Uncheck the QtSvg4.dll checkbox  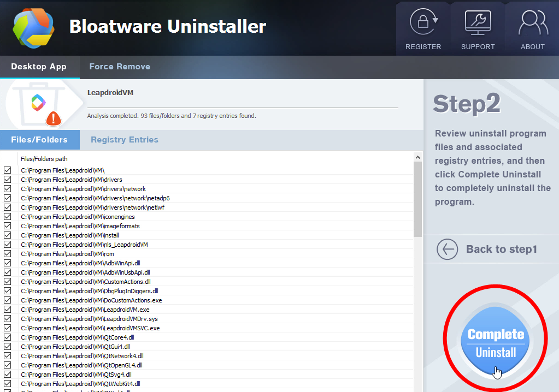(x=8, y=374)
